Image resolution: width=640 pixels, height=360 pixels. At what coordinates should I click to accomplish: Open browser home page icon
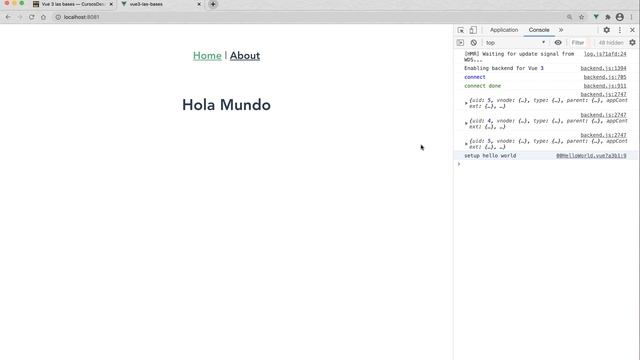pos(43,17)
